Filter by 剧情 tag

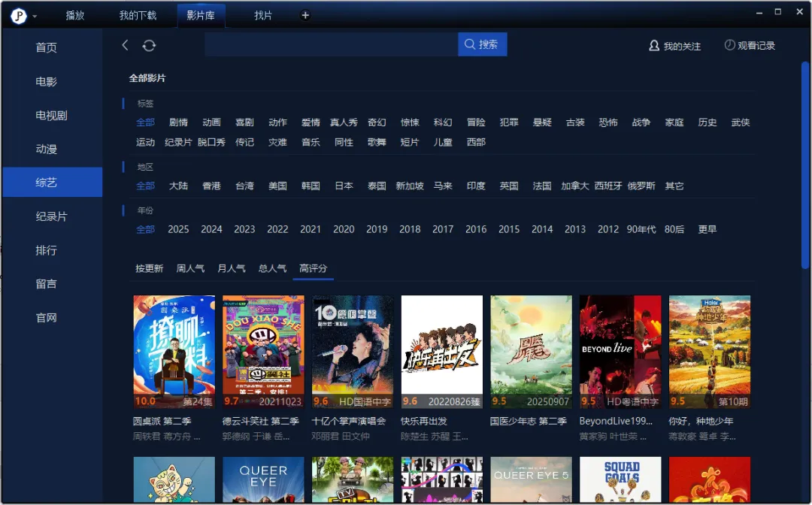click(179, 122)
